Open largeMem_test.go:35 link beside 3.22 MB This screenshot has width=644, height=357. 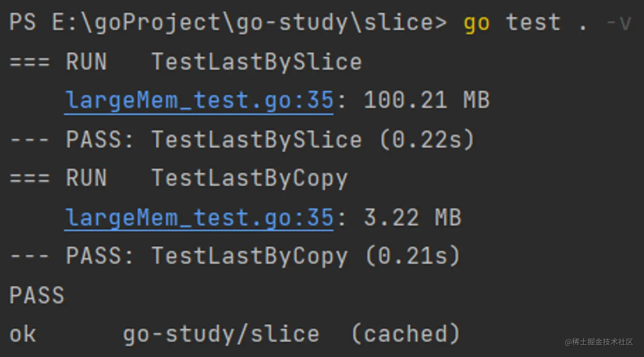point(198,218)
